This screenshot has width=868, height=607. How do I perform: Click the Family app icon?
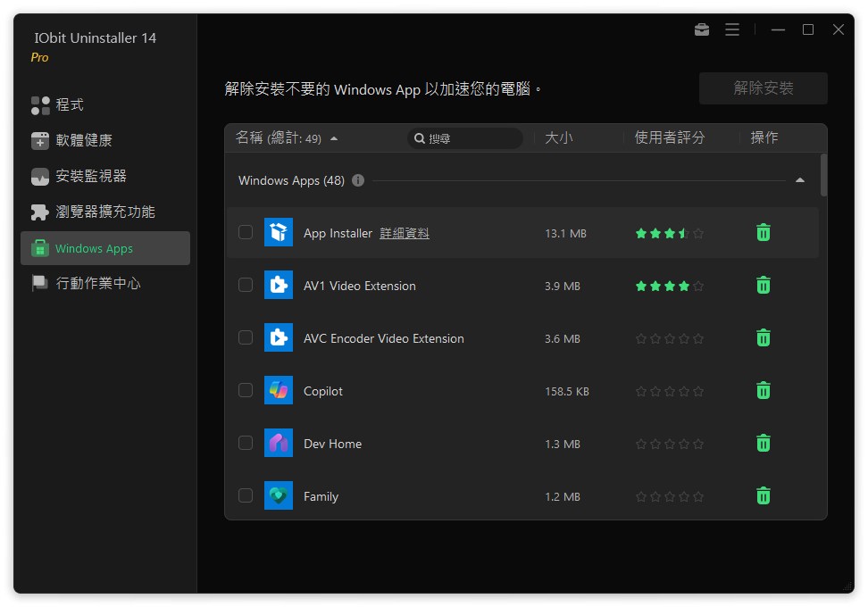[x=279, y=495]
